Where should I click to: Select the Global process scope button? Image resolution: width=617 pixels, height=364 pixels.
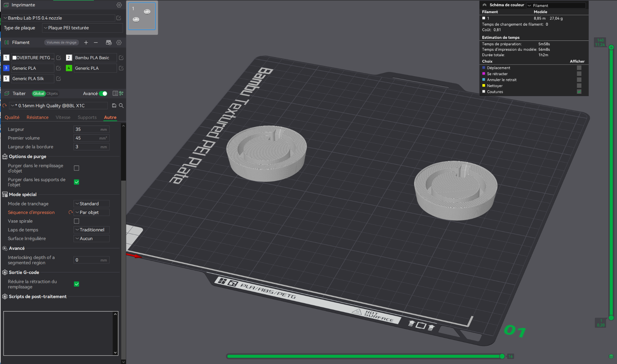coord(39,93)
